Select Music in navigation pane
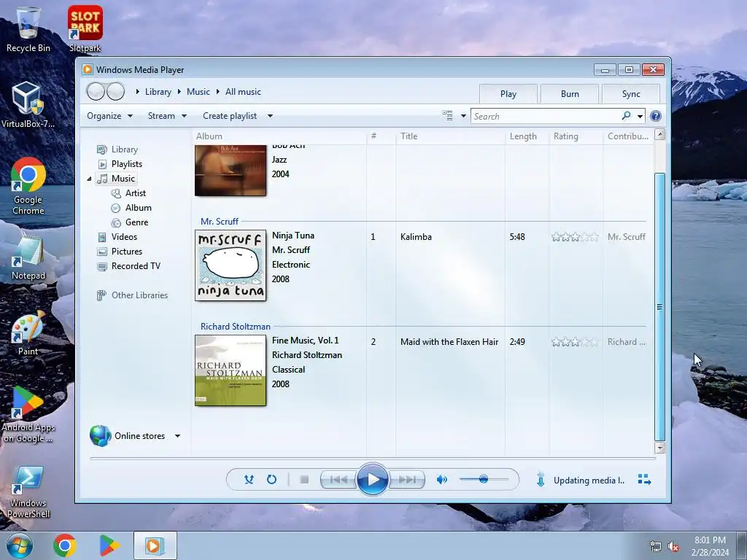The height and width of the screenshot is (560, 747). coord(123,179)
